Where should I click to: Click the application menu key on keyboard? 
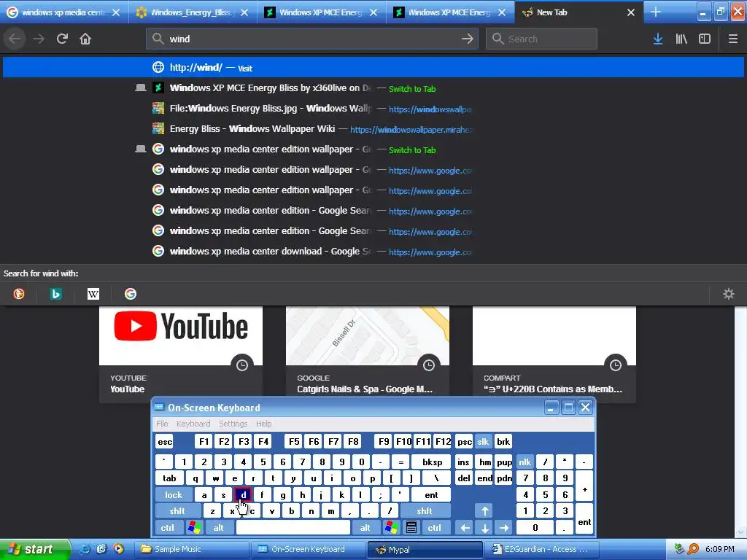[411, 528]
